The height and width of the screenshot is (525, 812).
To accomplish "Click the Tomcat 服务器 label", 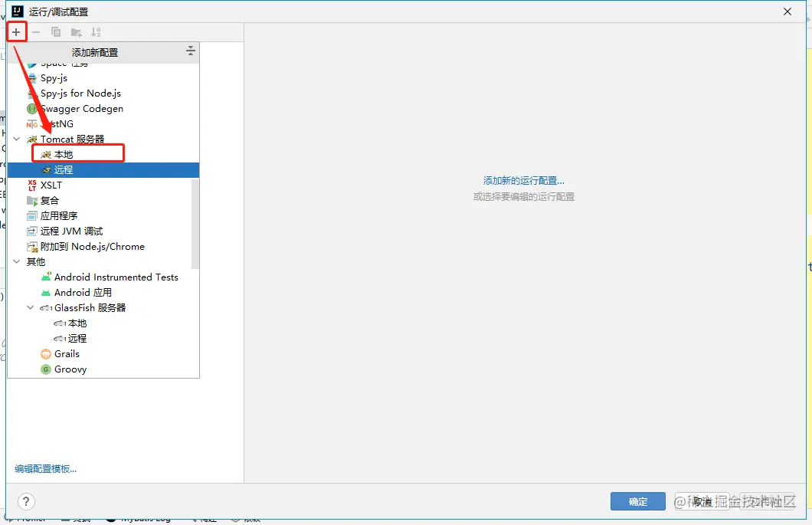I will [x=73, y=139].
